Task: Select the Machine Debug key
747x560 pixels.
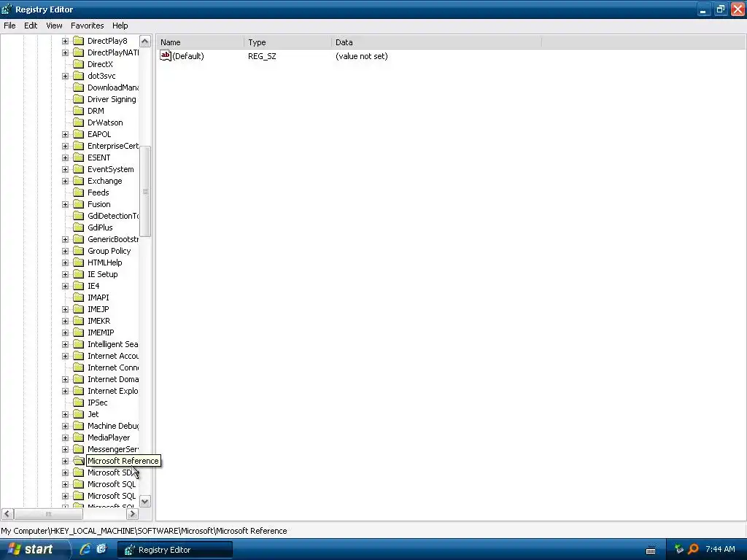Action: click(113, 426)
